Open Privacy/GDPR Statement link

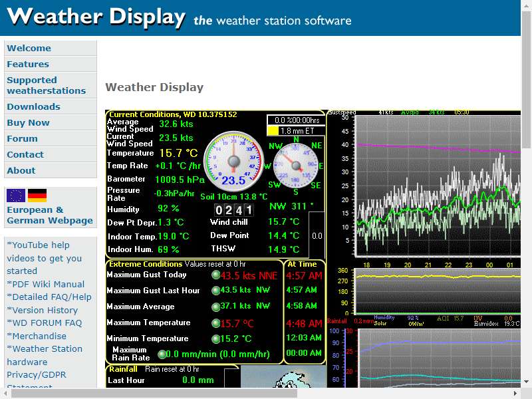pos(37,380)
